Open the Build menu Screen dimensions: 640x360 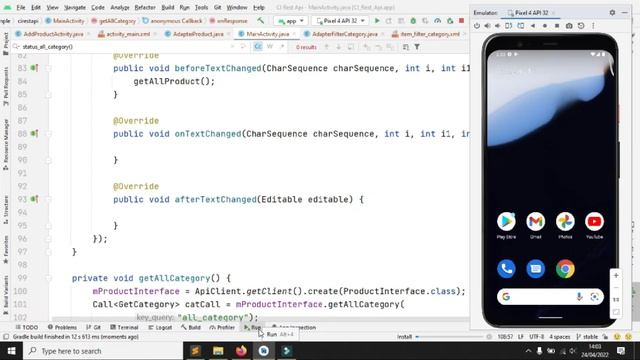coord(168,7)
